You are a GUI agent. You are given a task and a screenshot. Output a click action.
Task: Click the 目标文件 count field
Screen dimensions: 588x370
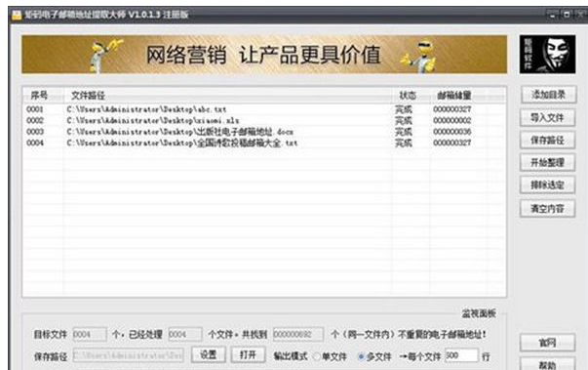(x=90, y=334)
